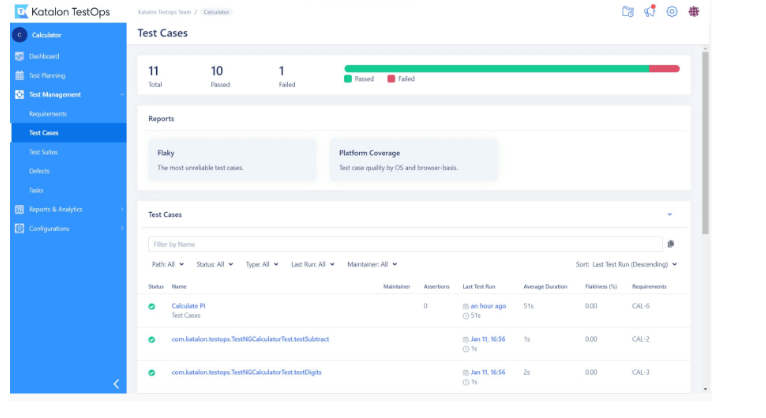
Task: Click passed status icon for Calculate PI
Action: coord(152,306)
